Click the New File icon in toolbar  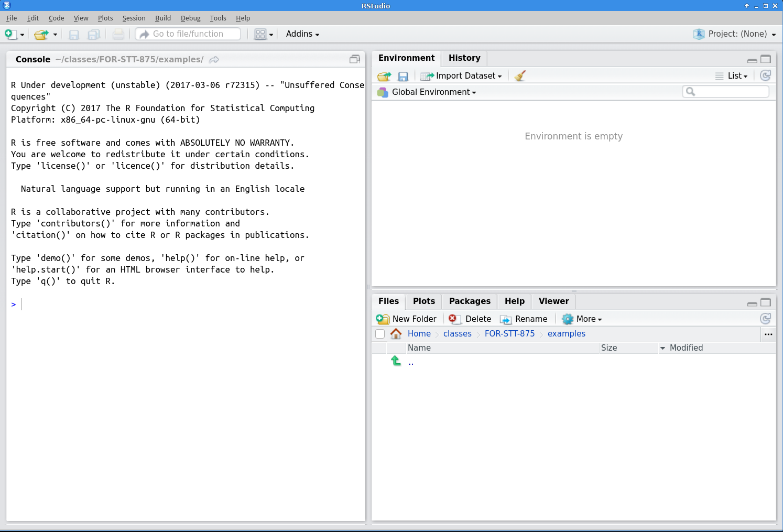click(x=10, y=34)
